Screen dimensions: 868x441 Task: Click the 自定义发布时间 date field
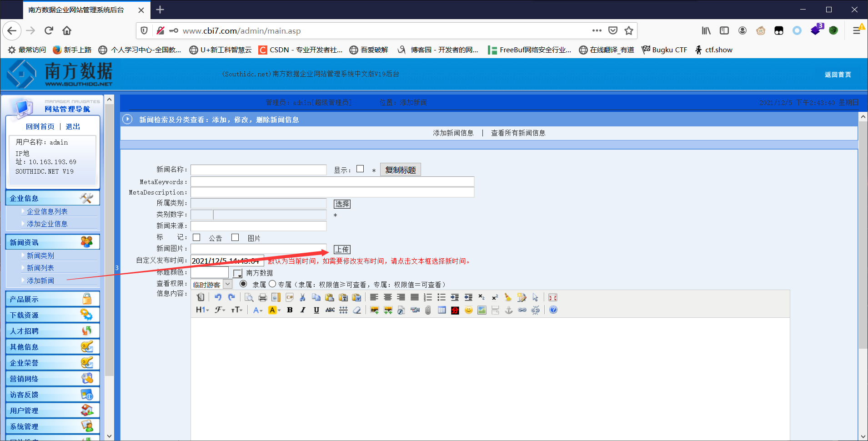pos(227,261)
